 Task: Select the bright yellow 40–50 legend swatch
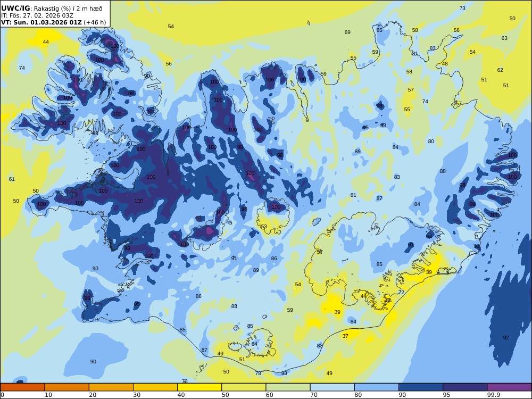click(199, 387)
